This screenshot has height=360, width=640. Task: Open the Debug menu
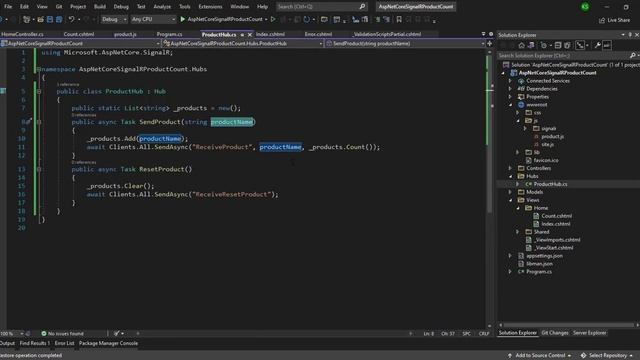(x=121, y=7)
